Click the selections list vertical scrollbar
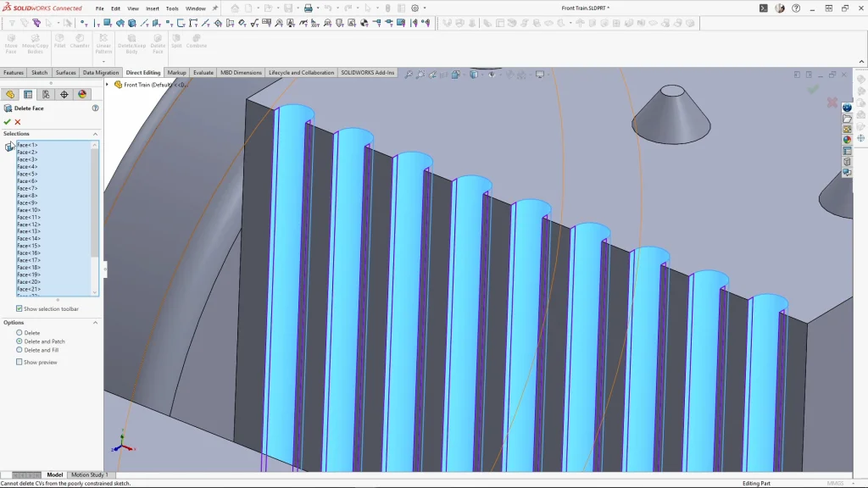 coord(95,203)
